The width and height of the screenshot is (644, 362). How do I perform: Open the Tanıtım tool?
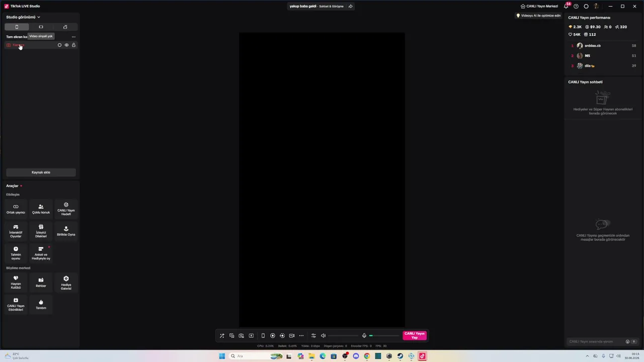coord(41,304)
